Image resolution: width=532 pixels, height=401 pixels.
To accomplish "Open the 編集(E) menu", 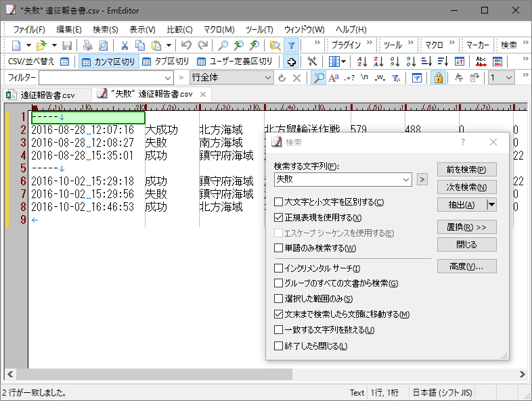I will (69, 30).
